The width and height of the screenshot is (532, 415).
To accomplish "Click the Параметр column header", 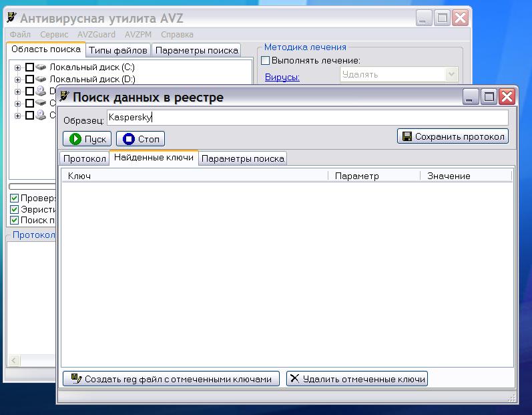I will (x=374, y=176).
